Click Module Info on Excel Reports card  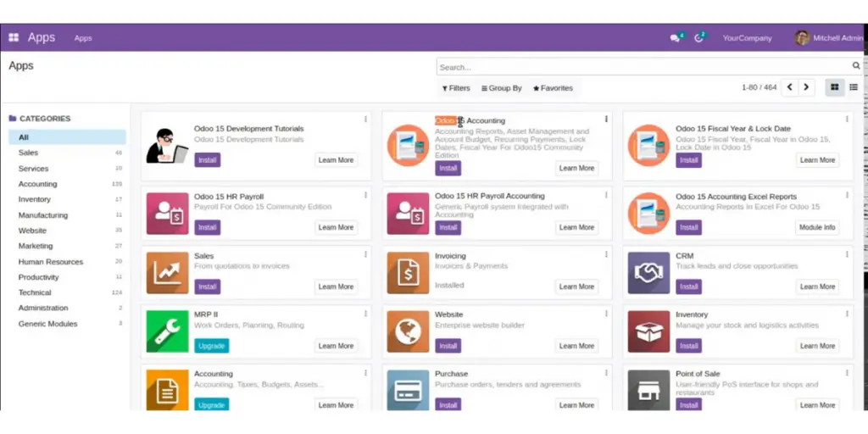[x=818, y=227]
